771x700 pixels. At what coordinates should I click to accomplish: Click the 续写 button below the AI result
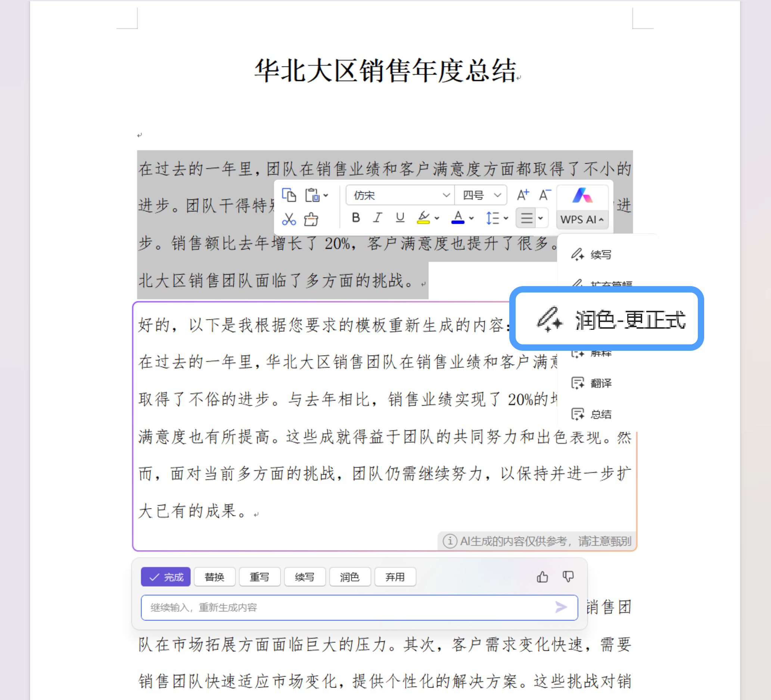(305, 577)
